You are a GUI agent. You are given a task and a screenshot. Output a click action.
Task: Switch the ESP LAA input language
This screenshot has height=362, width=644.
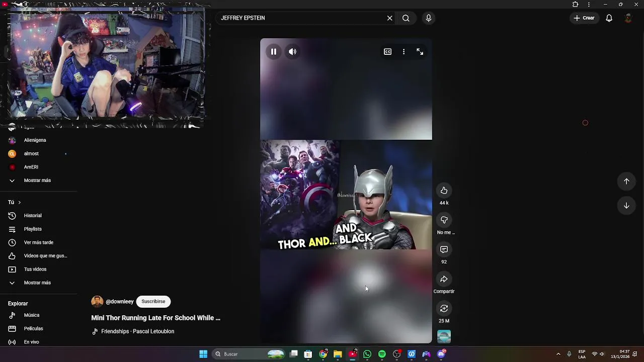(x=582, y=354)
